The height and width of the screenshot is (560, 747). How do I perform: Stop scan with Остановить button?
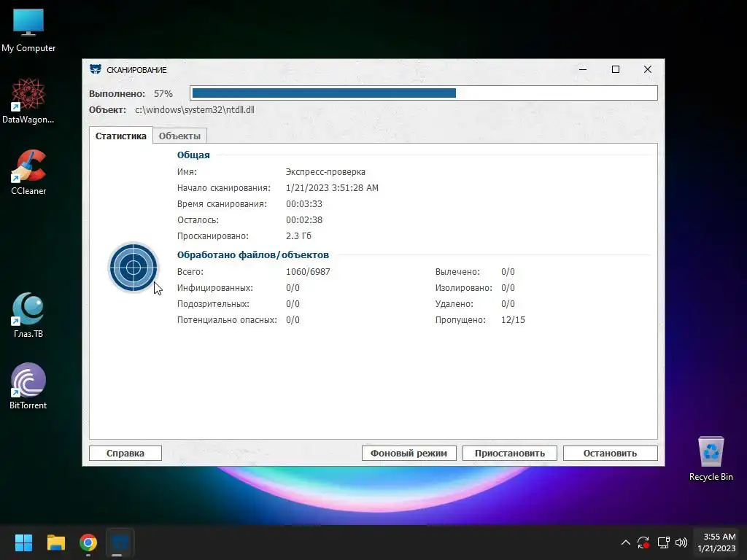point(611,453)
